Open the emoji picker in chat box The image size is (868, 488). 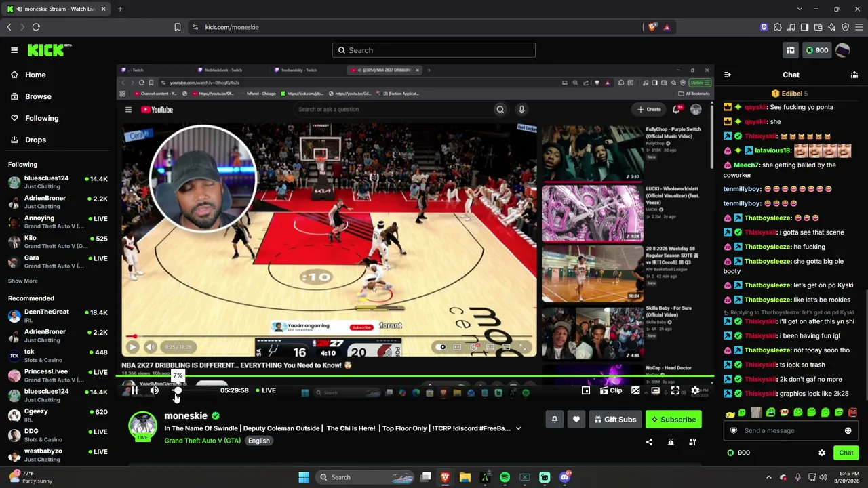coord(848,430)
